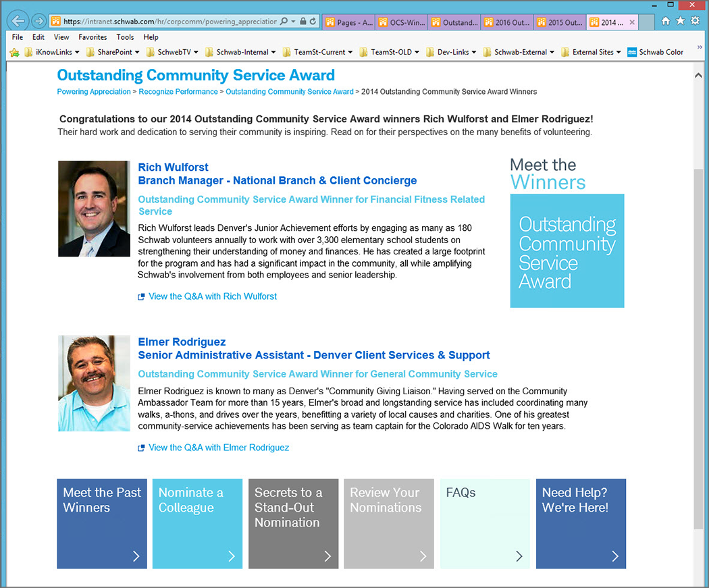Open the Favorites menu

pos(93,37)
